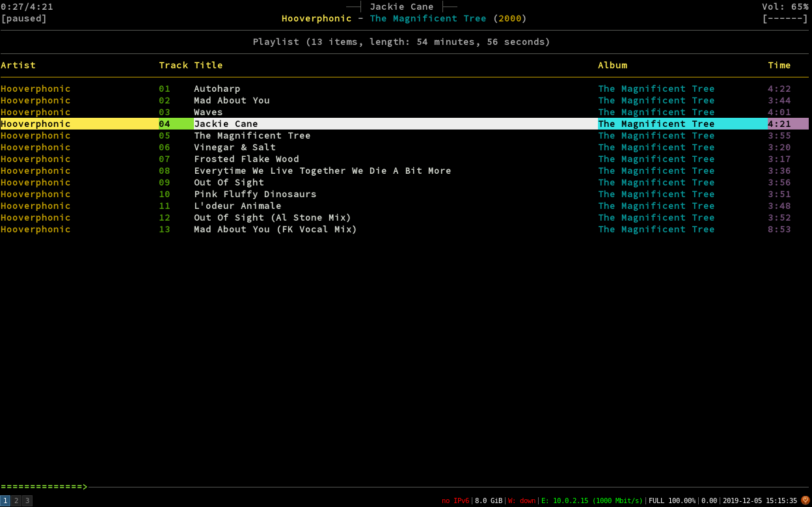This screenshot has width=812, height=507.
Task: Select Everytime We Live Together We Die track
Action: 322,171
